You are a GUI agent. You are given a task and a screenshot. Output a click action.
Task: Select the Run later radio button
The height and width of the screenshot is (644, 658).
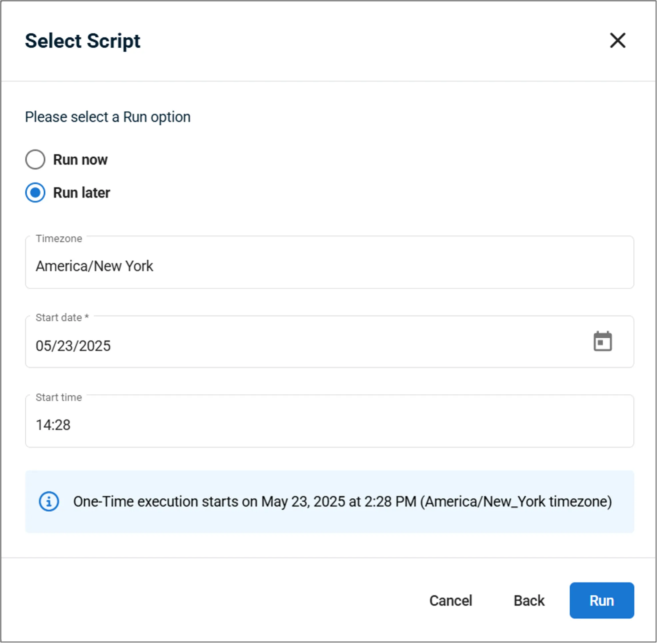[x=35, y=192]
